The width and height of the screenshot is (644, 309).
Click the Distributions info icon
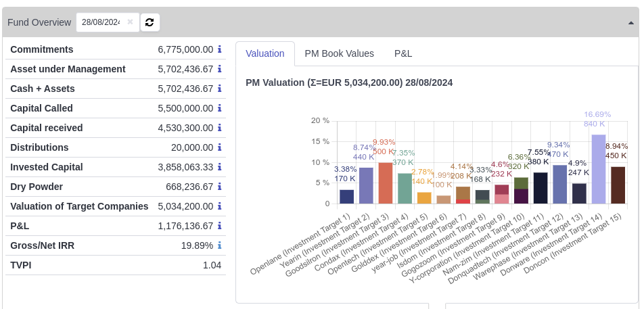[x=219, y=147]
